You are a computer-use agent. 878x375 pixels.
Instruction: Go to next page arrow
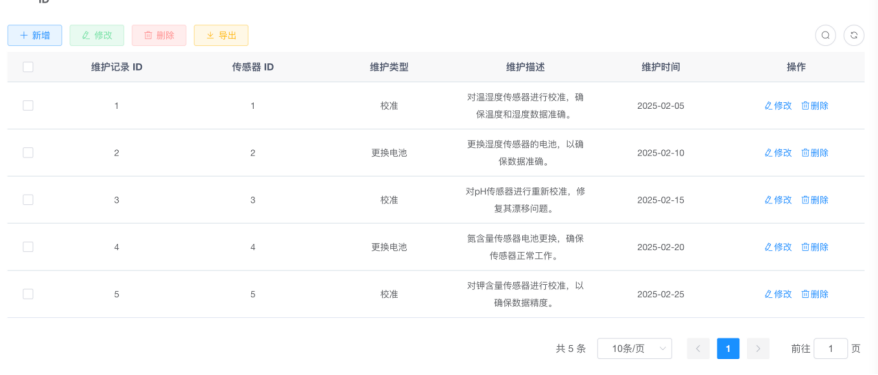click(758, 349)
